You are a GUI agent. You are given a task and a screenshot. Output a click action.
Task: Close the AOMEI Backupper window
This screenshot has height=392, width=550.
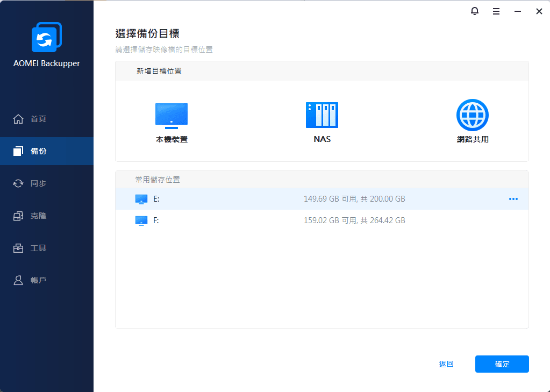pos(539,12)
